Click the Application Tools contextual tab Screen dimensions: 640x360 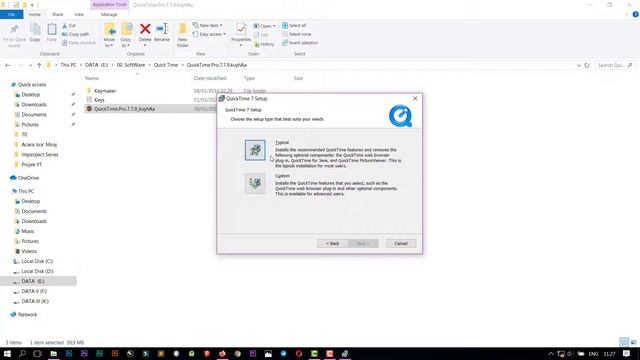pos(109,4)
